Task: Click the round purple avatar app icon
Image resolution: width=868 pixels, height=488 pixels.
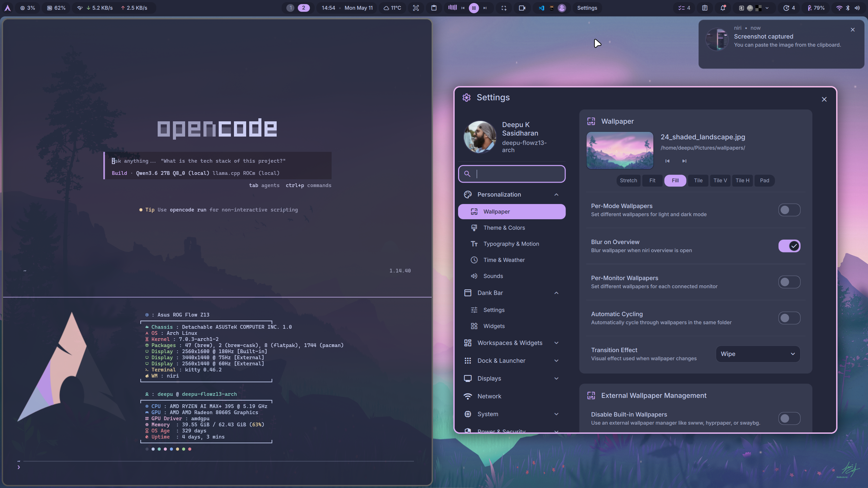Action: 562,8
